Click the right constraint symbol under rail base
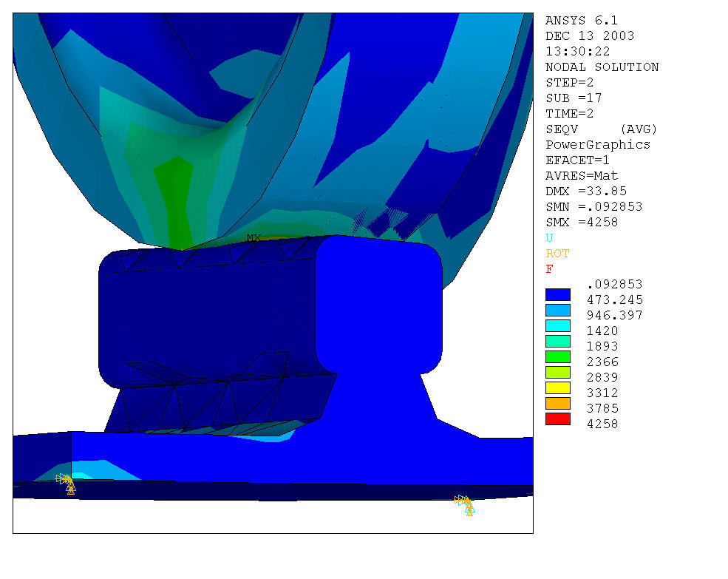 coord(465,506)
